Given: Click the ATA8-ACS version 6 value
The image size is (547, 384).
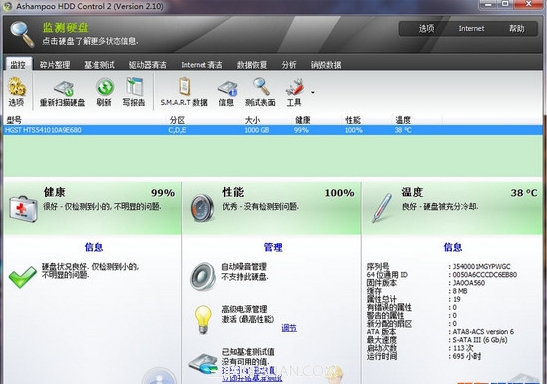Looking at the screenshot, I should point(483,332).
